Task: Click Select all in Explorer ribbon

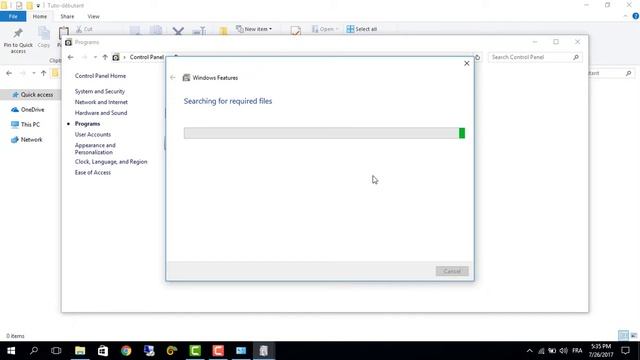Action: tap(362, 29)
